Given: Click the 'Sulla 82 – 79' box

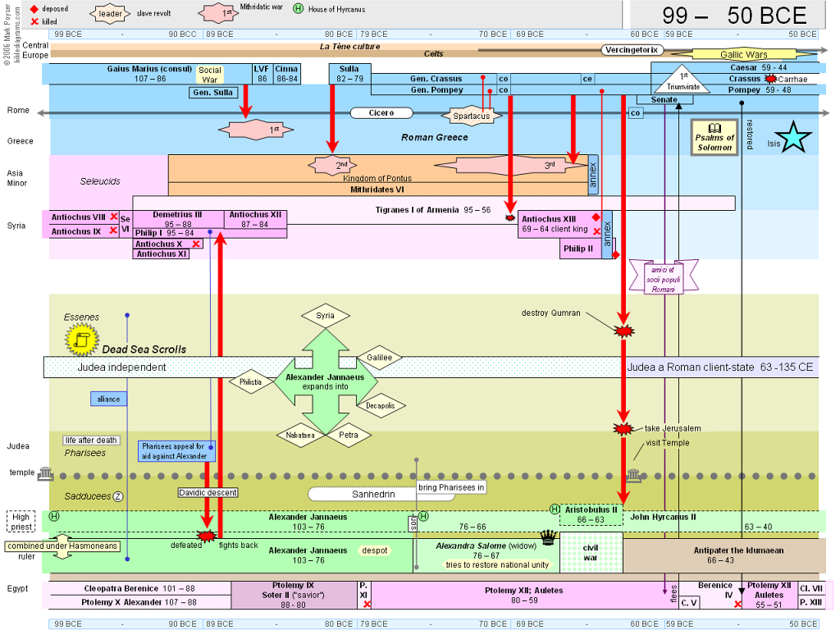Looking at the screenshot, I should click(349, 74).
